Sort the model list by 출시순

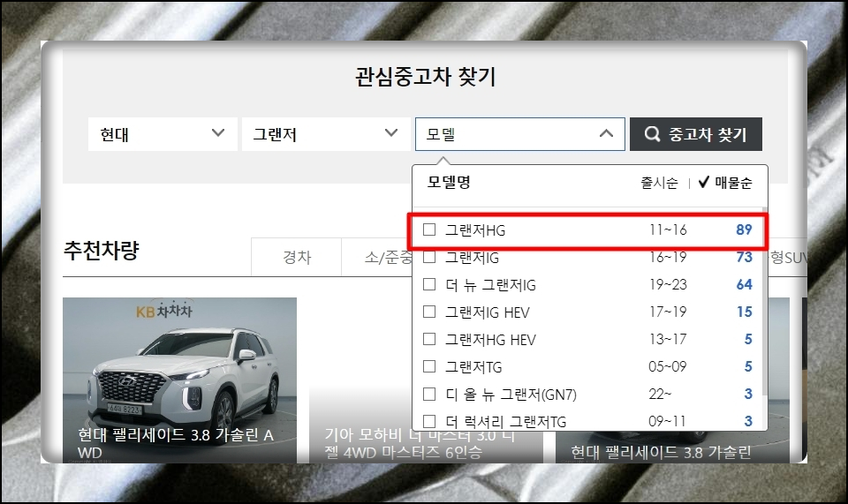point(659,183)
